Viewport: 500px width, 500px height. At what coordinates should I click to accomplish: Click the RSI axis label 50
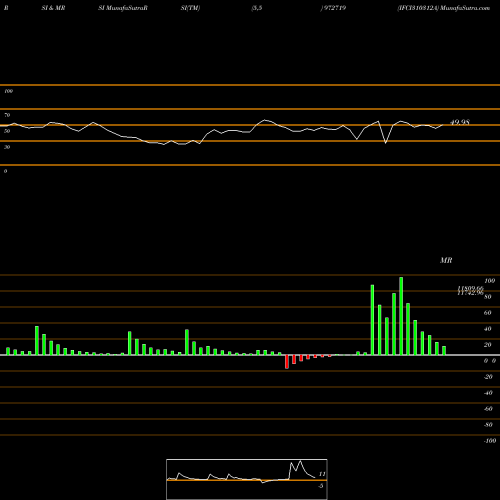pos(7,131)
